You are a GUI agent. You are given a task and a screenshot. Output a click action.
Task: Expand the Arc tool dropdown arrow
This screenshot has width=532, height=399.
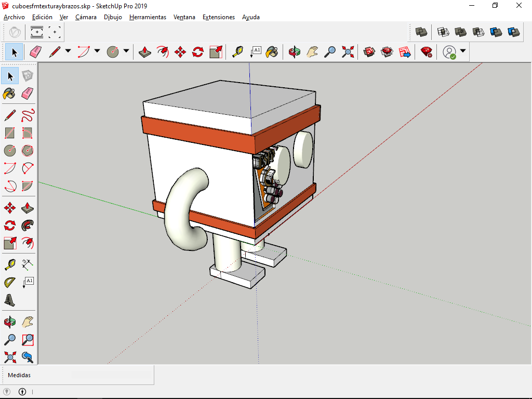click(97, 51)
